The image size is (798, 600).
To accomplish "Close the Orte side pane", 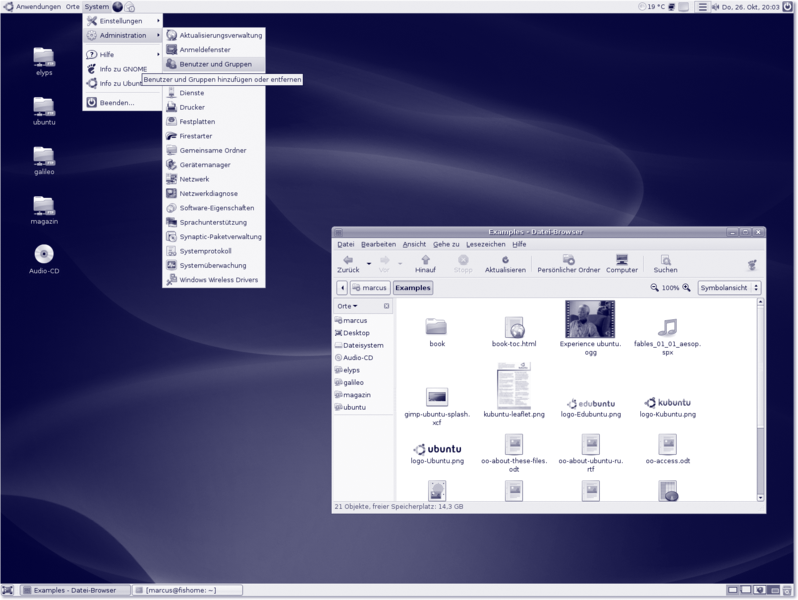I will (x=387, y=306).
